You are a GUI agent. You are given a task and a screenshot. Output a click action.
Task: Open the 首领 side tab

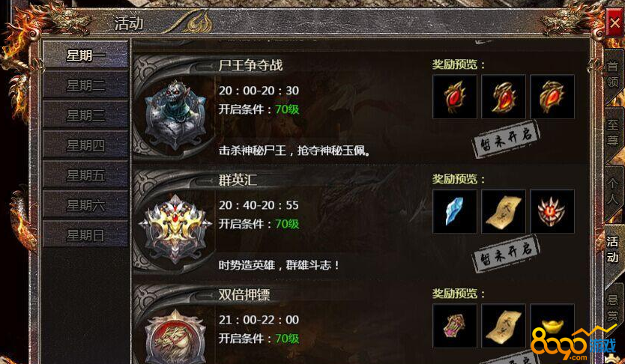[x=613, y=74]
